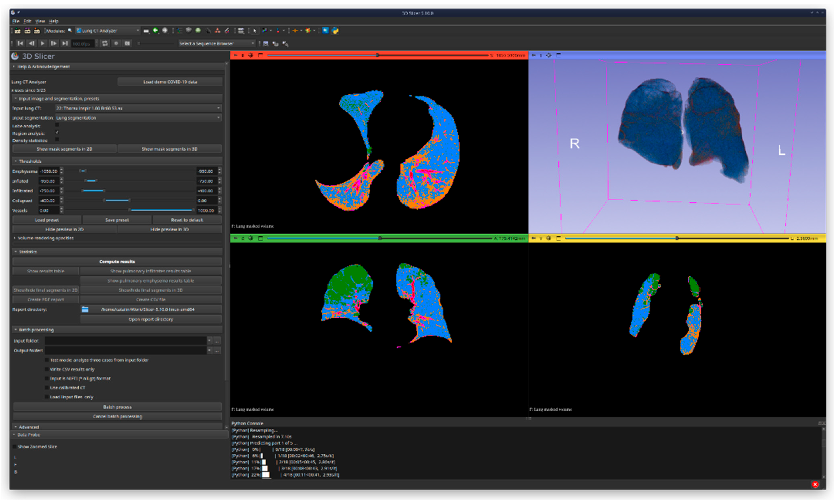This screenshot has width=834, height=504.
Task: Open the View menu
Action: click(x=40, y=21)
